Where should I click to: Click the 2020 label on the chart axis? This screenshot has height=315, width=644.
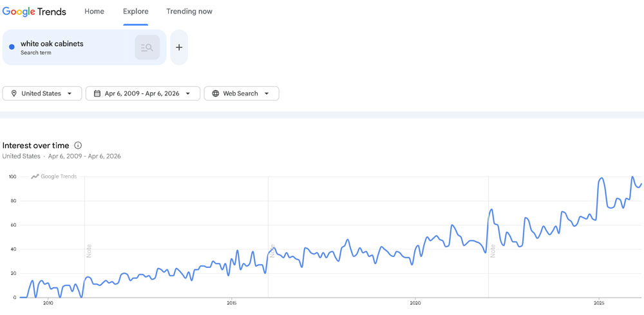pos(415,303)
